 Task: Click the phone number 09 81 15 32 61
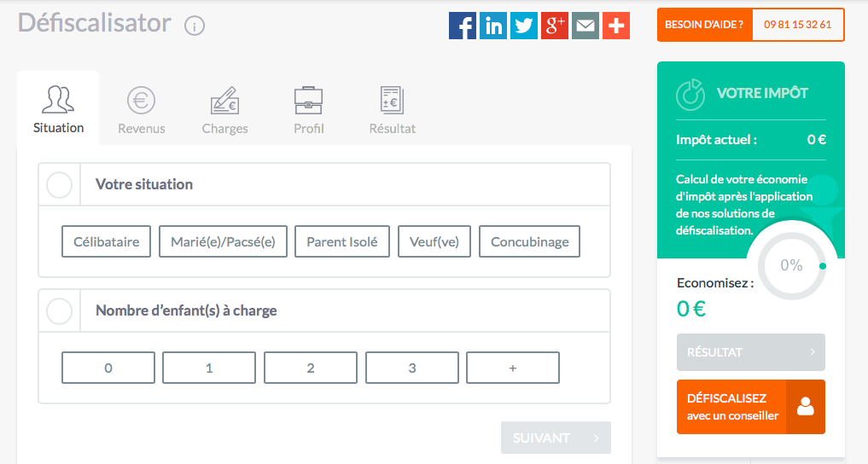(798, 25)
